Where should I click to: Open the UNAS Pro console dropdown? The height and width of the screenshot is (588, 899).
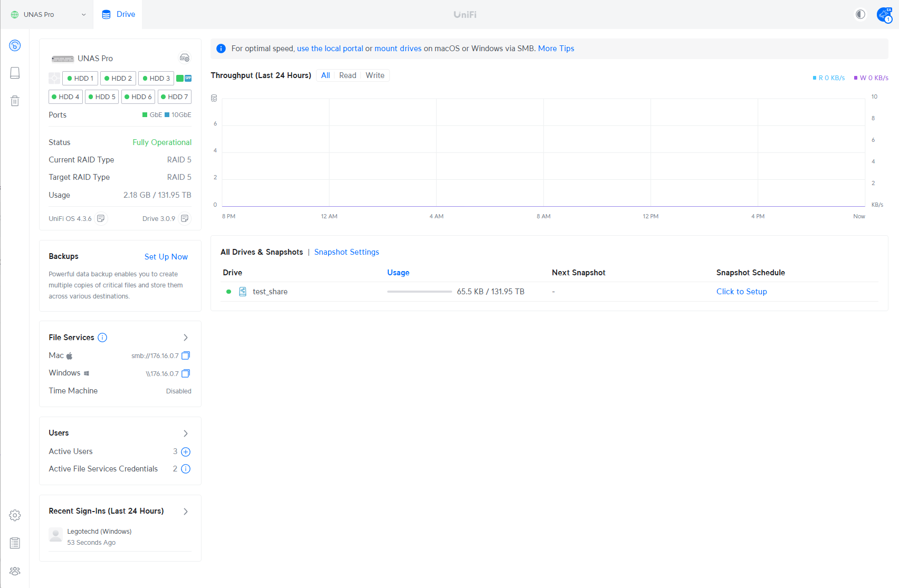[x=48, y=14]
